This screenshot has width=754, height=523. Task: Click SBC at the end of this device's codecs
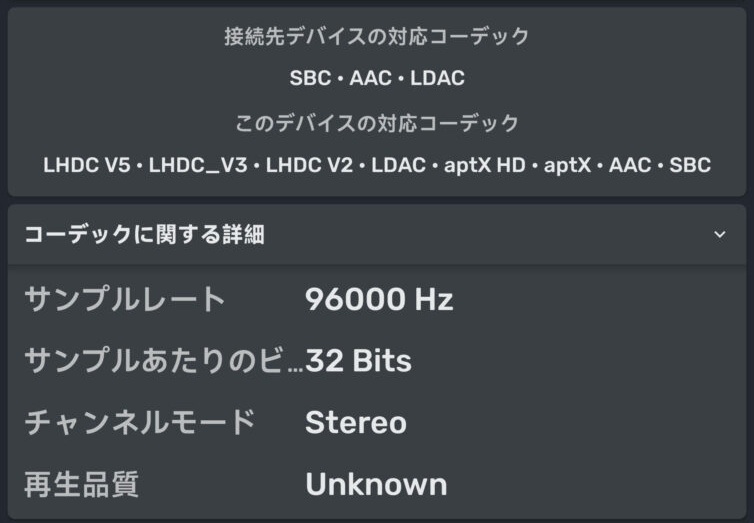tap(690, 165)
